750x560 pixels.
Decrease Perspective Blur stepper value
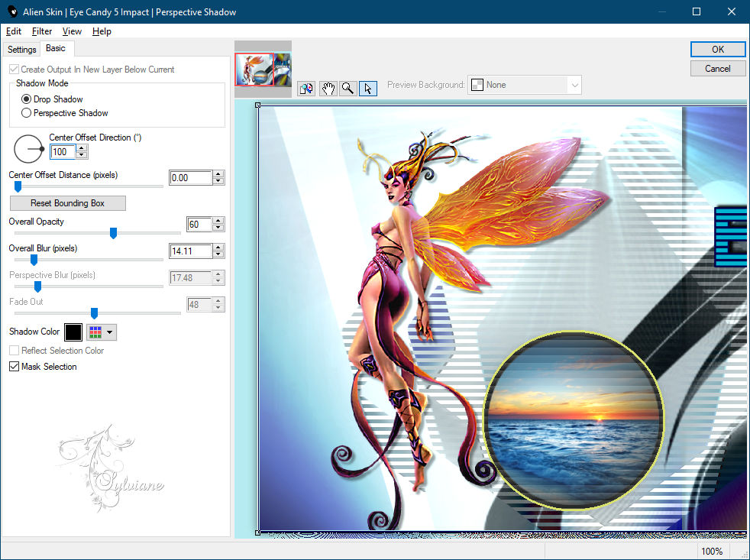(218, 281)
